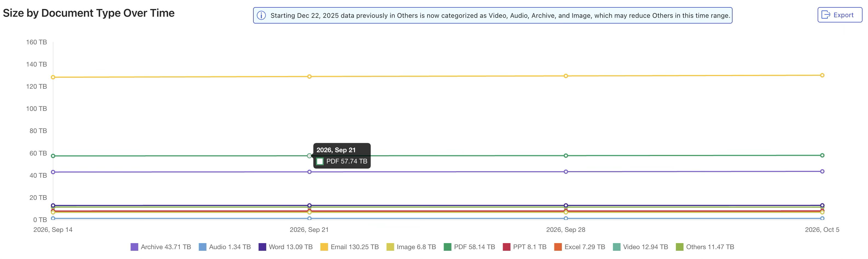The height and width of the screenshot is (259, 868).
Task: Click the Email data point at Sep 21
Action: pos(309,77)
